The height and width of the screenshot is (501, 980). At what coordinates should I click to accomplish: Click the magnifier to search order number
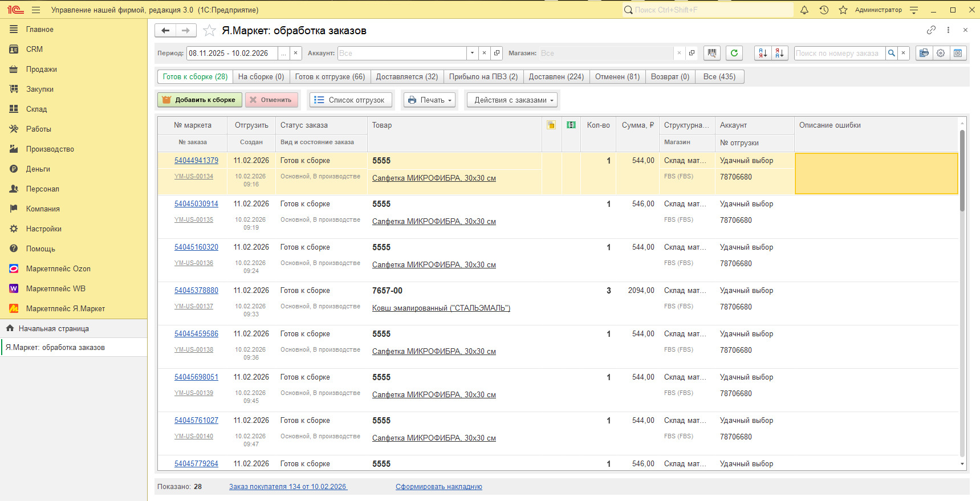pyautogui.click(x=892, y=53)
